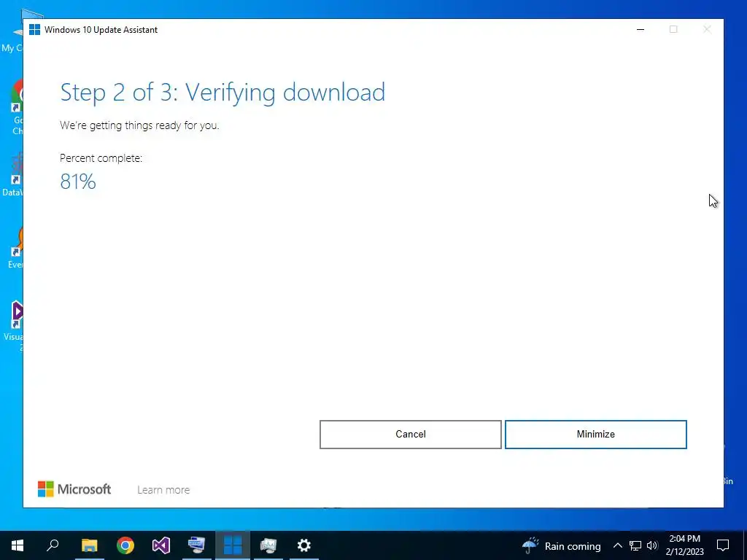
Task: Open the Windows Start menu
Action: [x=18, y=545]
